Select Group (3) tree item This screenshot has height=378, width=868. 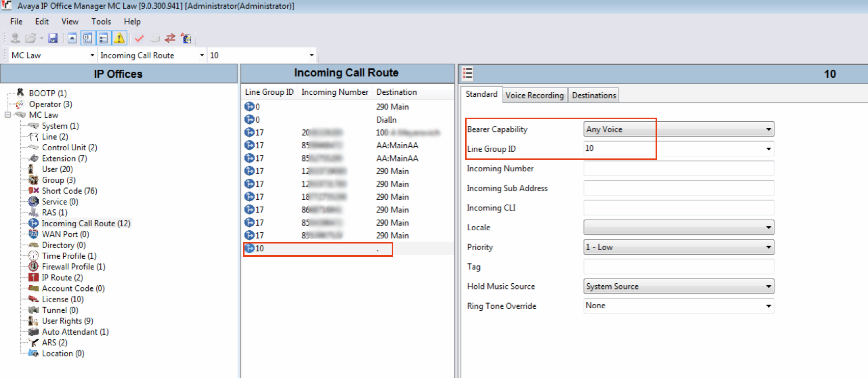(59, 180)
